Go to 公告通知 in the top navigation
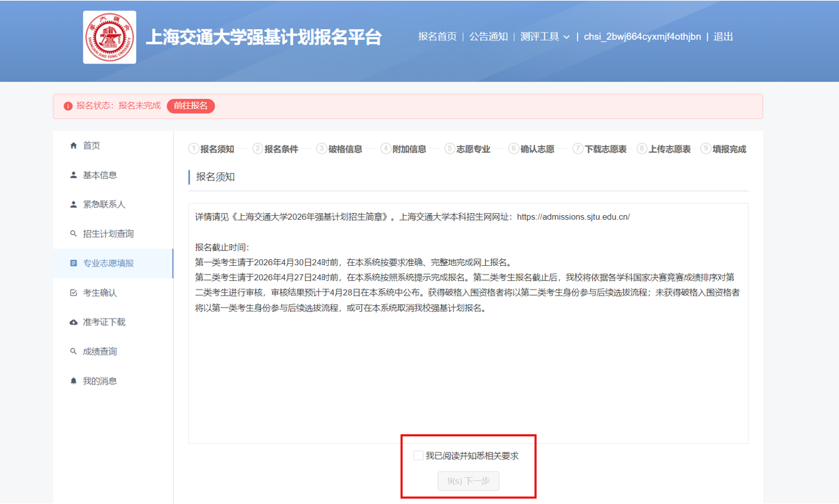Image resolution: width=839 pixels, height=504 pixels. coord(489,37)
